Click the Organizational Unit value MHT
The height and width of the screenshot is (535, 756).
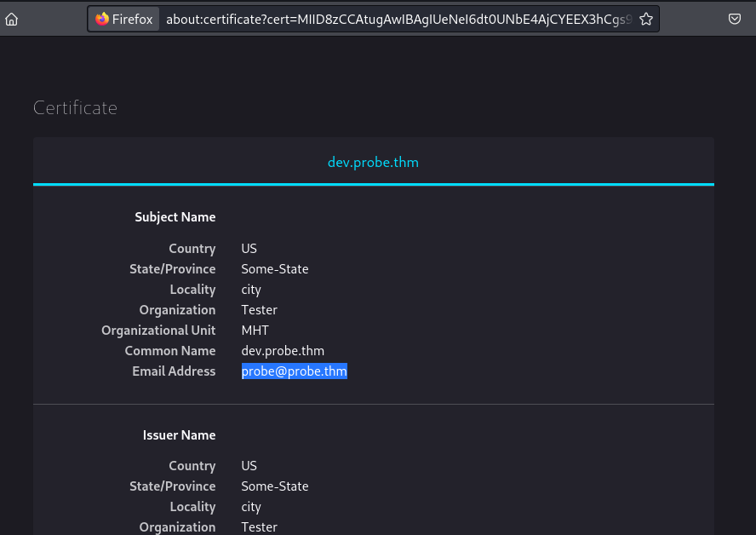(x=255, y=331)
